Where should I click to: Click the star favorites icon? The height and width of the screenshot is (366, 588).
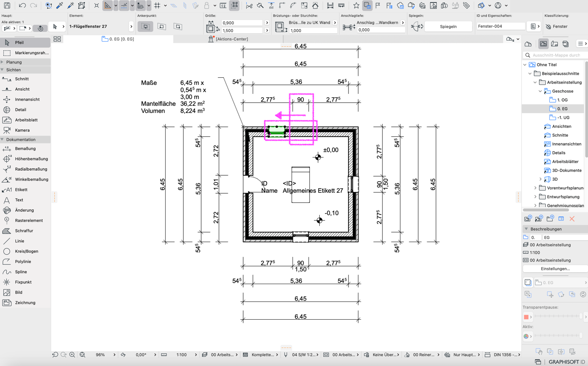356,6
